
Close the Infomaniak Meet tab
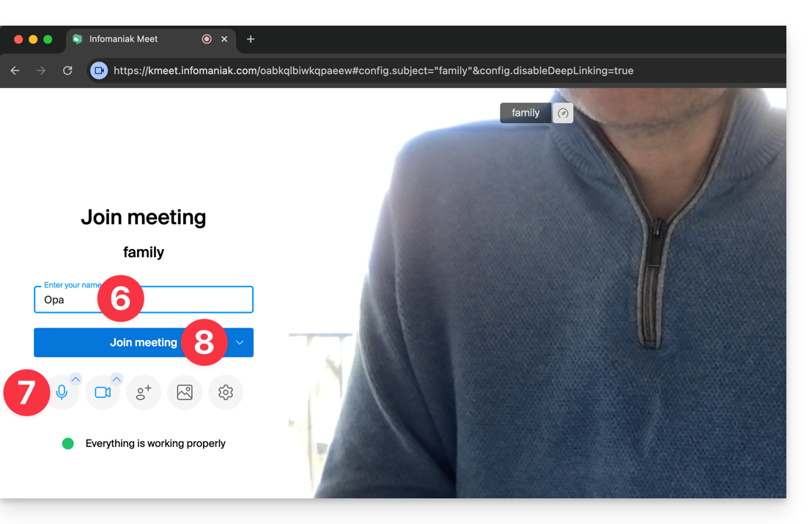[224, 39]
